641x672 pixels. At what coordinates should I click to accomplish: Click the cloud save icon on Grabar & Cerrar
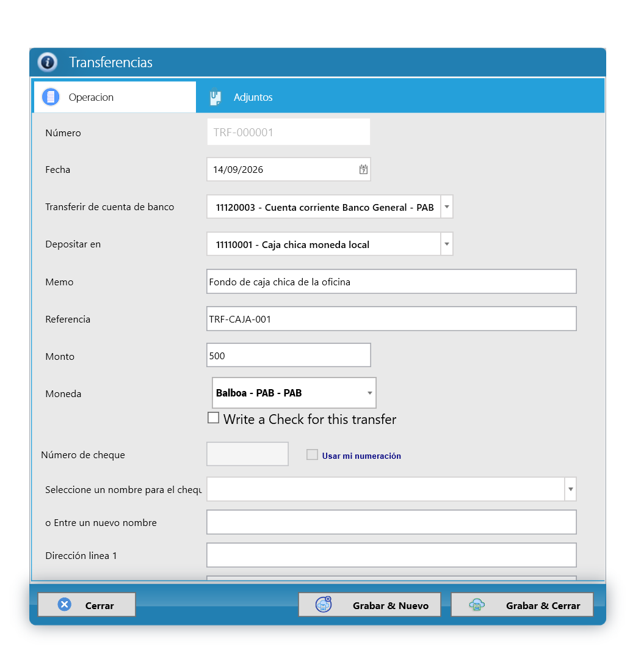tap(477, 605)
